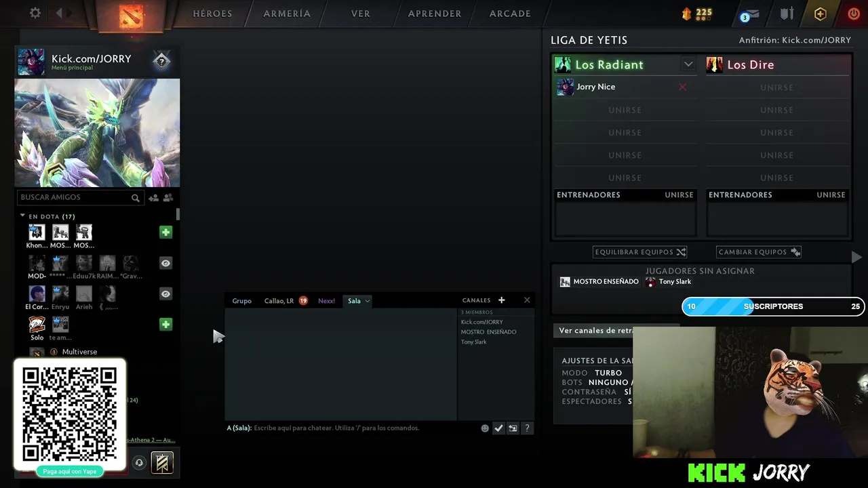Switch to the Nexx! chat tab
Viewport: 868px width, 488px height.
327,301
